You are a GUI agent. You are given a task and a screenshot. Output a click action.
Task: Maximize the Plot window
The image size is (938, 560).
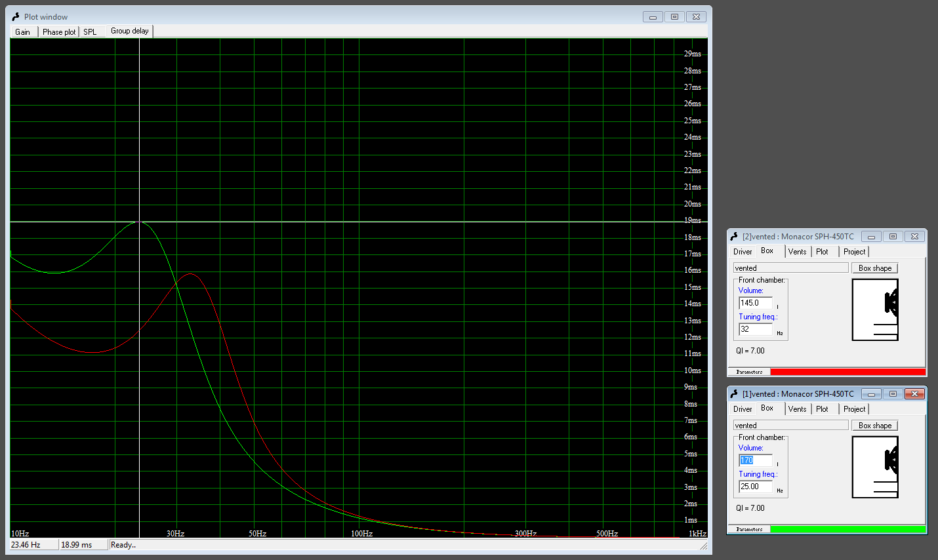point(674,16)
